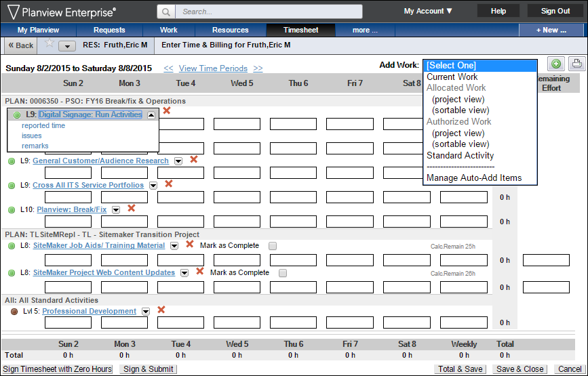Click the Cancel button
Viewport: 588px width, 376px height.
(570, 369)
